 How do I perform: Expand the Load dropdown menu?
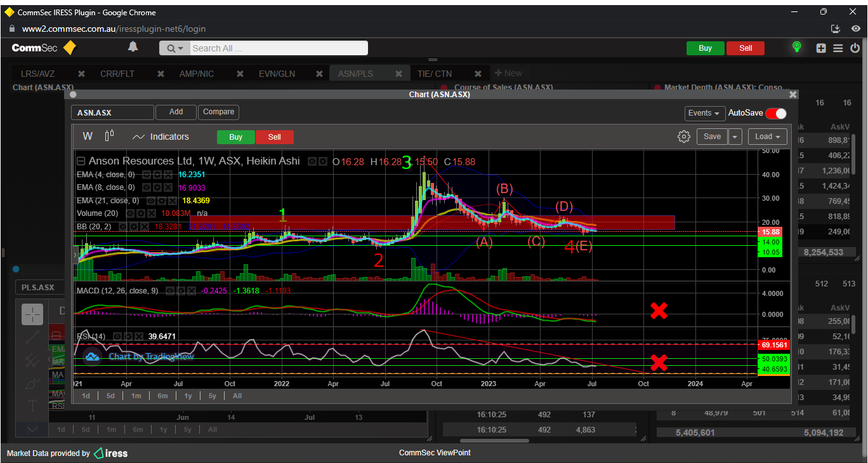click(x=767, y=137)
